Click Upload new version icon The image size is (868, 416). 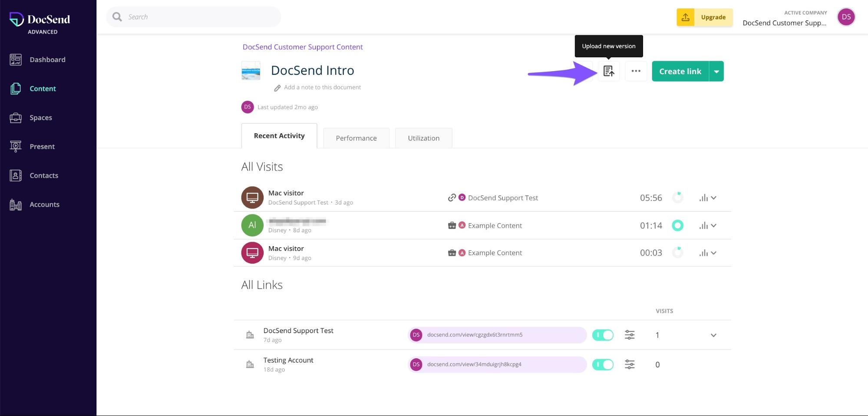tap(609, 71)
